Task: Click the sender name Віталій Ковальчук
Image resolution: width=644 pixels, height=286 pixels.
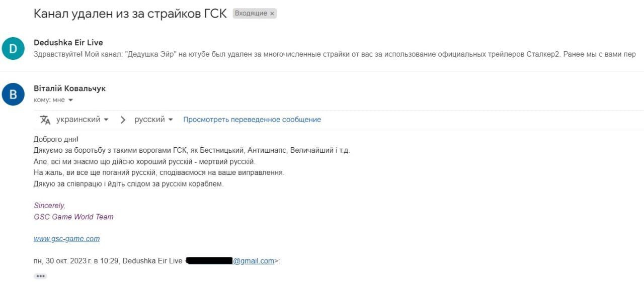Action: click(69, 88)
